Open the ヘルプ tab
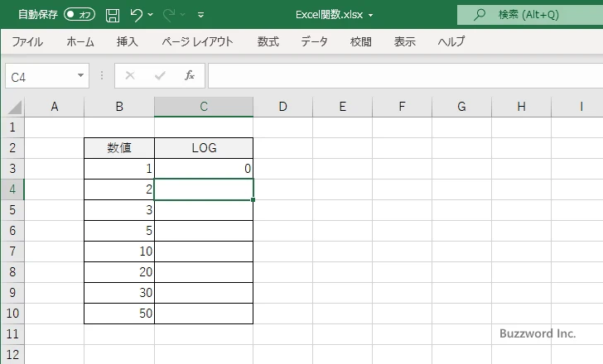Image resolution: width=603 pixels, height=364 pixels. [x=451, y=41]
